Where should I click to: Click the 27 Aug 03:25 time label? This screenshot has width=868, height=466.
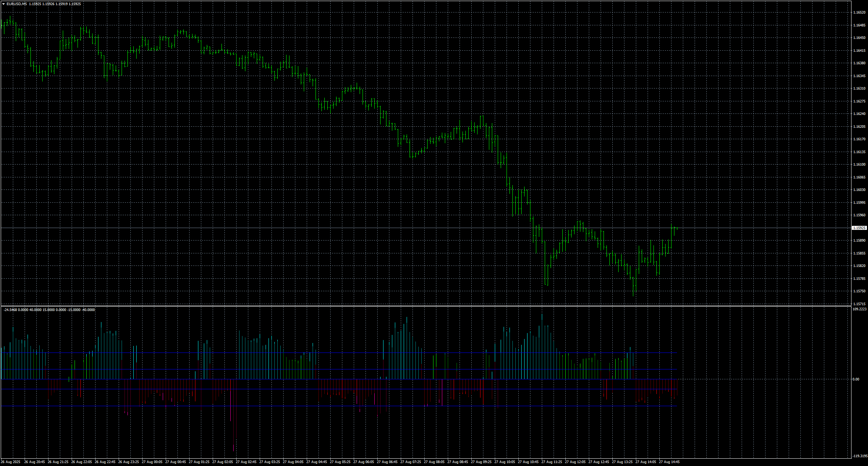click(x=270, y=462)
